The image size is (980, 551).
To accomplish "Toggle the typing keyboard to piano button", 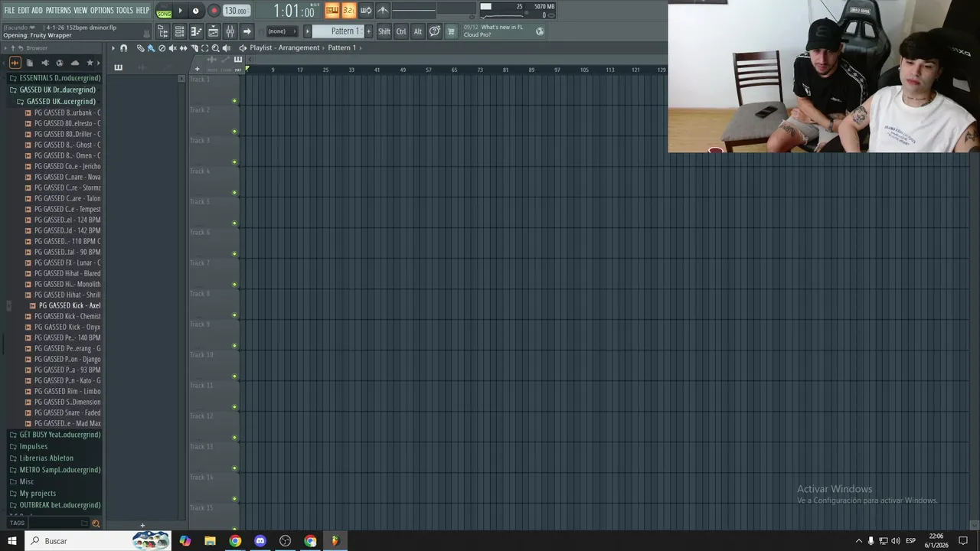I will 332,11.
